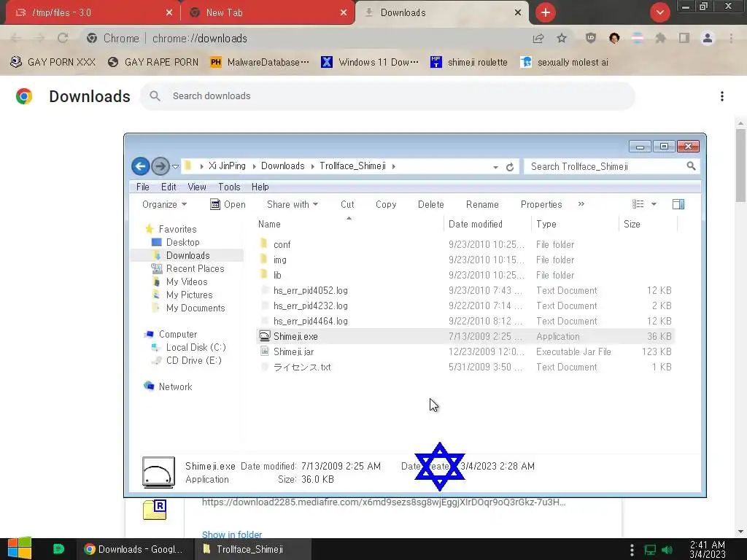Click the Show in folder link
The image size is (747, 560).
pyautogui.click(x=232, y=534)
